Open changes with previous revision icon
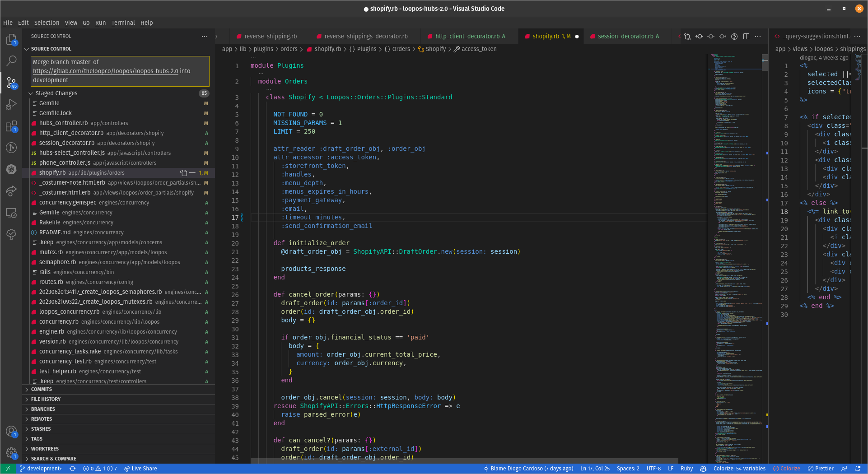 point(699,37)
